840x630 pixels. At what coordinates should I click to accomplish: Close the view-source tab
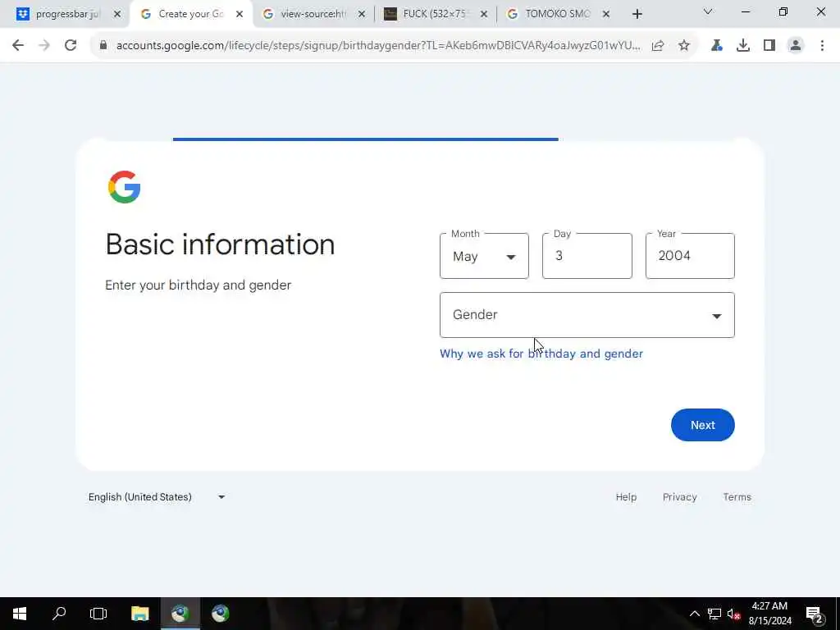362,14
